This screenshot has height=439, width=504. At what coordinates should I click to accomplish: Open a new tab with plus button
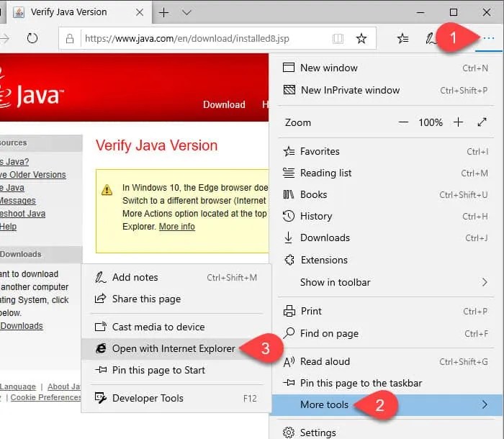(x=163, y=12)
